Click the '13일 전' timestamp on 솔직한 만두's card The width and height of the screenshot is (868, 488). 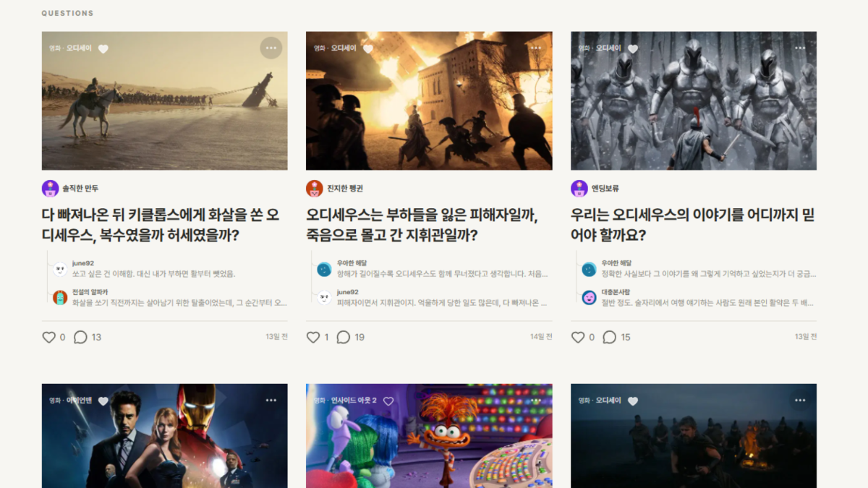click(276, 337)
